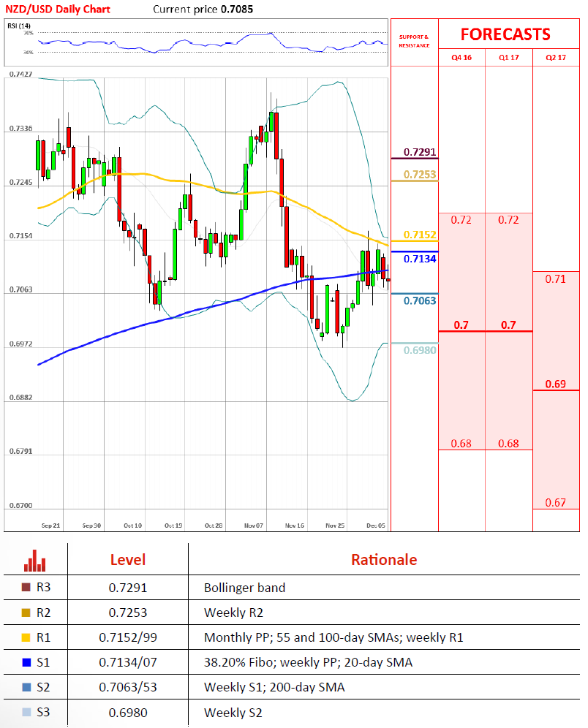The image size is (588, 728).
Task: Click the NZD/USD Daily Chart title
Action: 58,10
